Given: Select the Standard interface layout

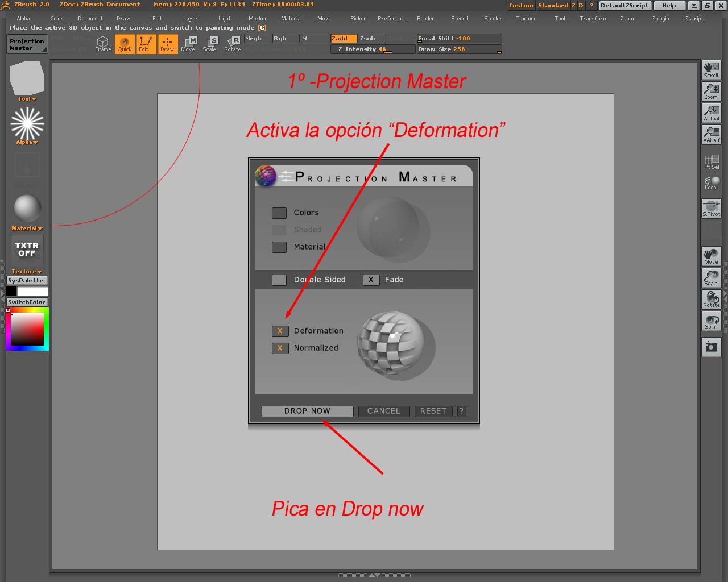Looking at the screenshot, I should [553, 6].
